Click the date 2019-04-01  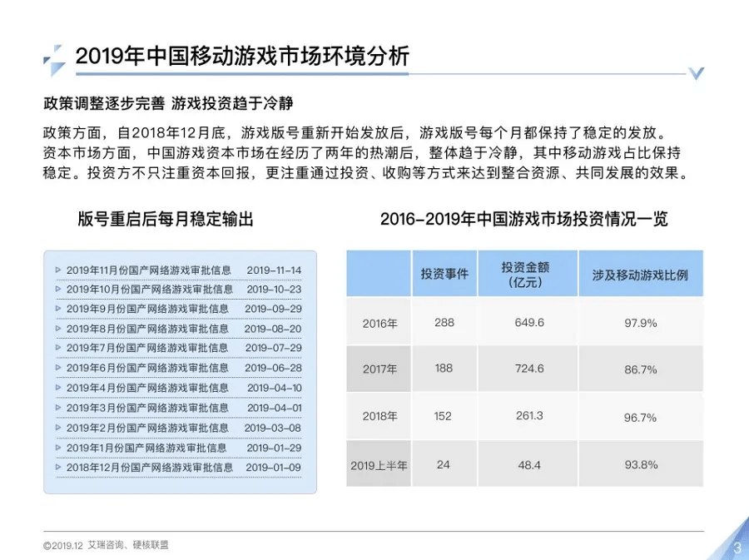pos(275,409)
